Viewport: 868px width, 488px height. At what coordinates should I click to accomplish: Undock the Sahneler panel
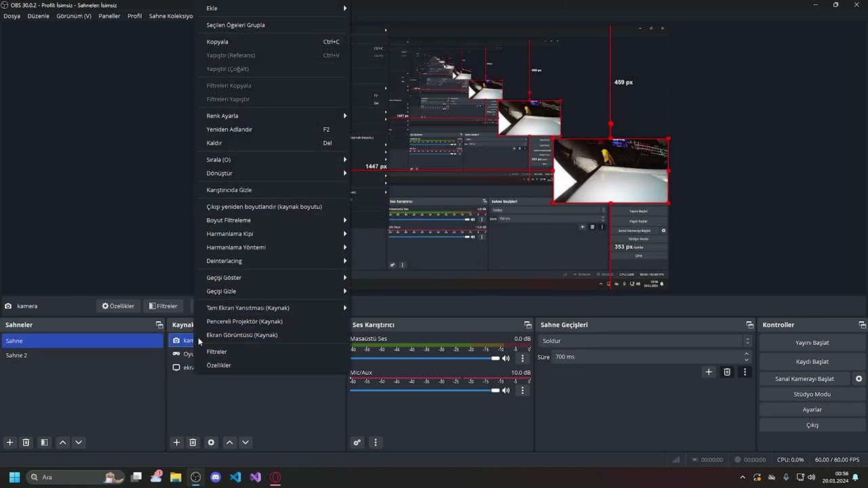pyautogui.click(x=159, y=325)
